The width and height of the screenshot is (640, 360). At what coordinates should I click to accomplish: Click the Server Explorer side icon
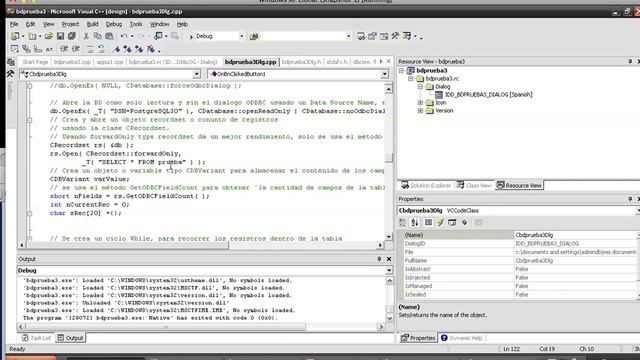[11, 62]
